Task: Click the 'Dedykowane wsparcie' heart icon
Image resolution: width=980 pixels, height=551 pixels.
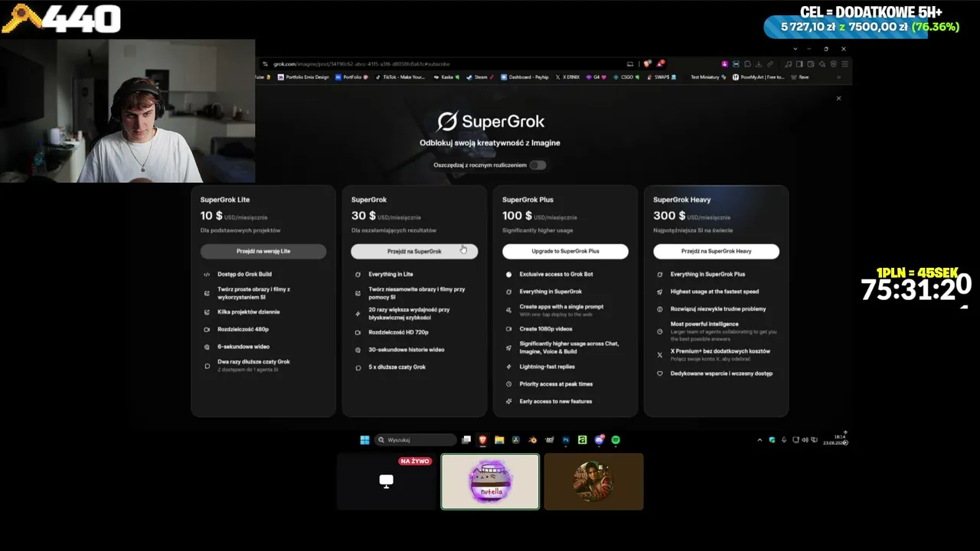Action: pos(660,373)
